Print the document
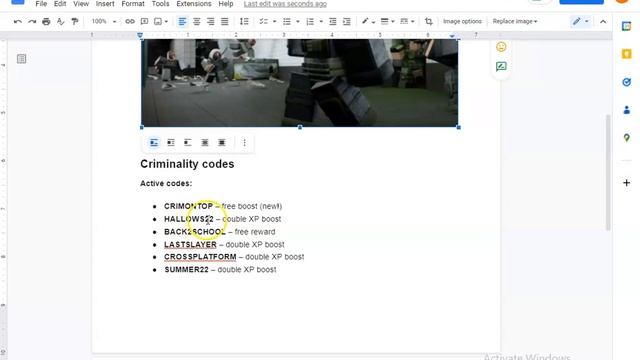The width and height of the screenshot is (640, 360). 46,21
